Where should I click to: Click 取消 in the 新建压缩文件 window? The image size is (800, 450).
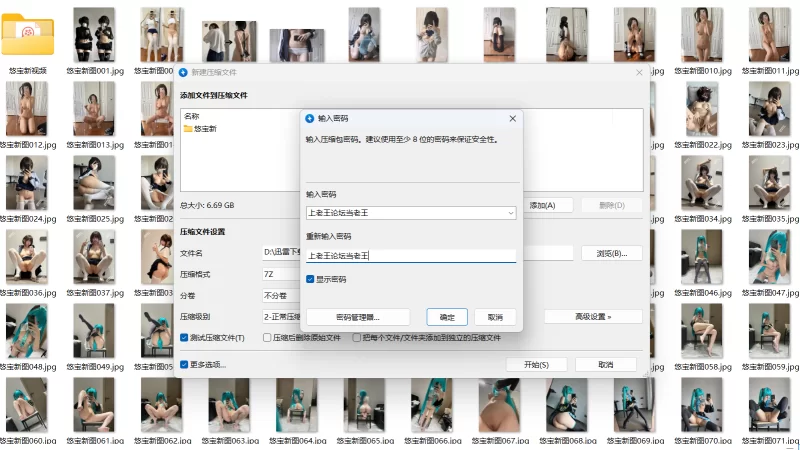[606, 364]
